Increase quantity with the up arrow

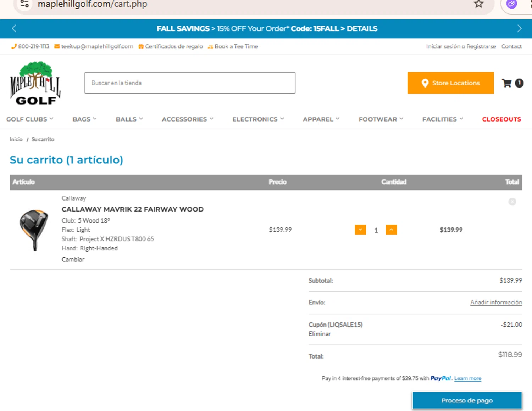tap(391, 230)
